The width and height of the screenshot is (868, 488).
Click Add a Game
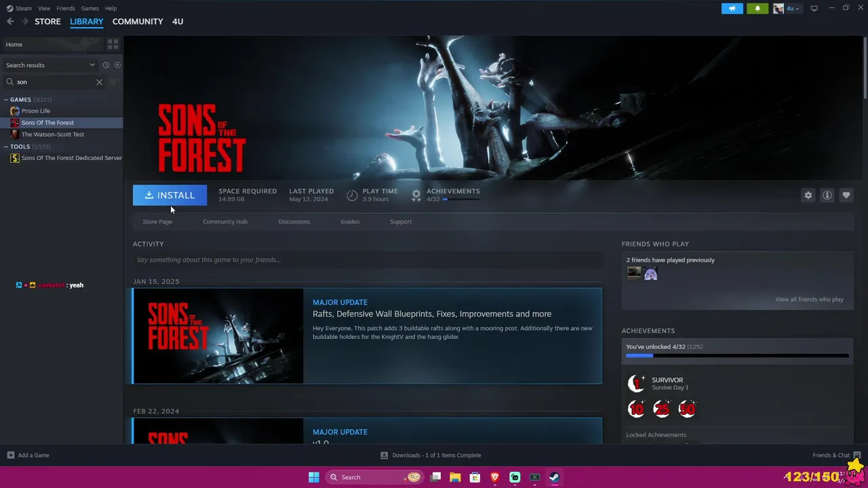(x=28, y=455)
